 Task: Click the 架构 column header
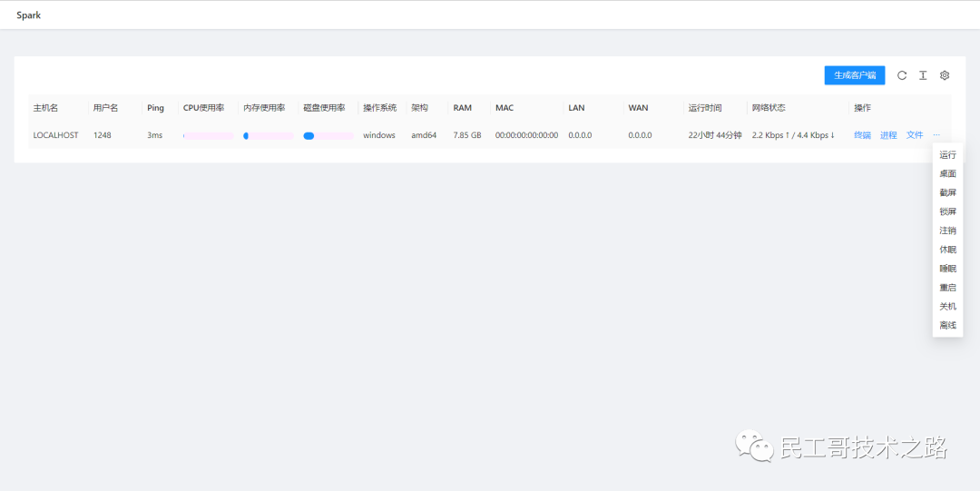click(x=419, y=108)
